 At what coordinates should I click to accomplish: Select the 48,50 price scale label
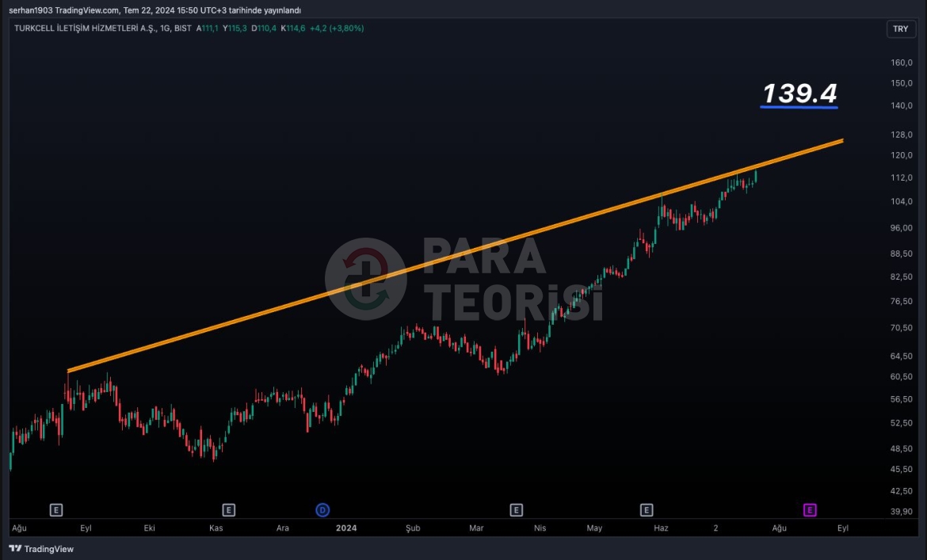point(902,449)
